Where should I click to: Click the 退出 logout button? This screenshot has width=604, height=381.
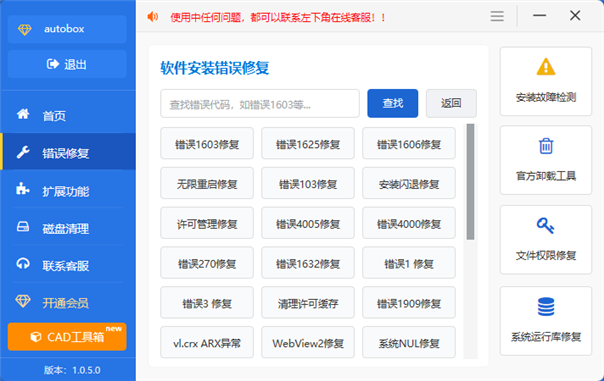(67, 64)
